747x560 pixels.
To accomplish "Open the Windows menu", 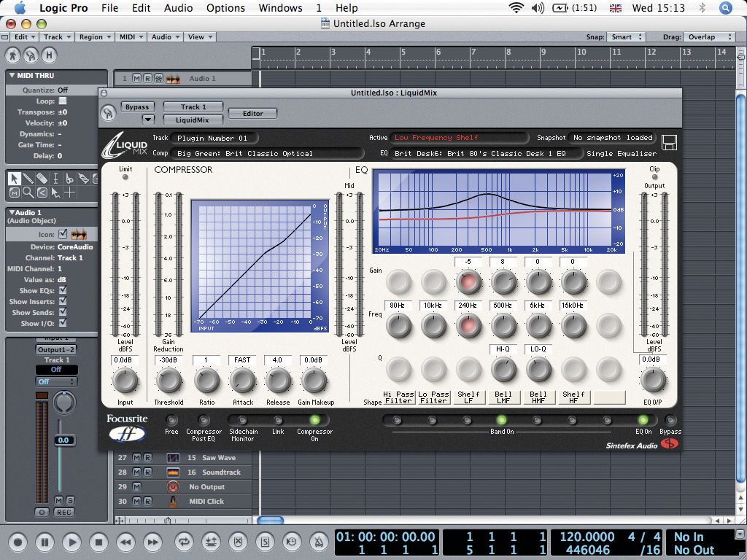I will pos(280,8).
